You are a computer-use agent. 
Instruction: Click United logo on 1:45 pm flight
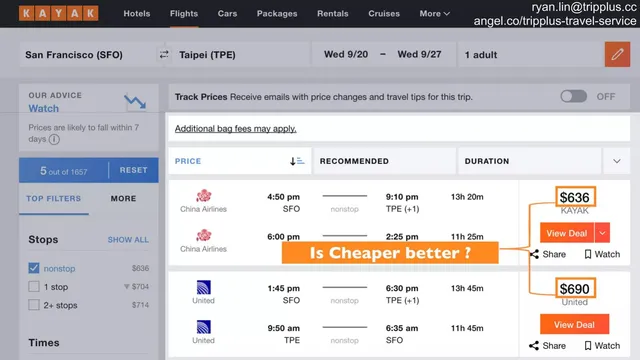(x=204, y=287)
